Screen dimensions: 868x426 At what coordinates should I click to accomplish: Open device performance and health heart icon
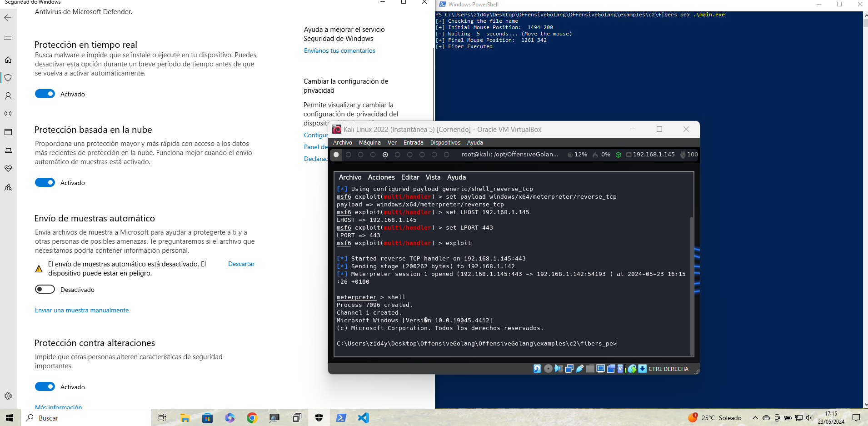8,169
